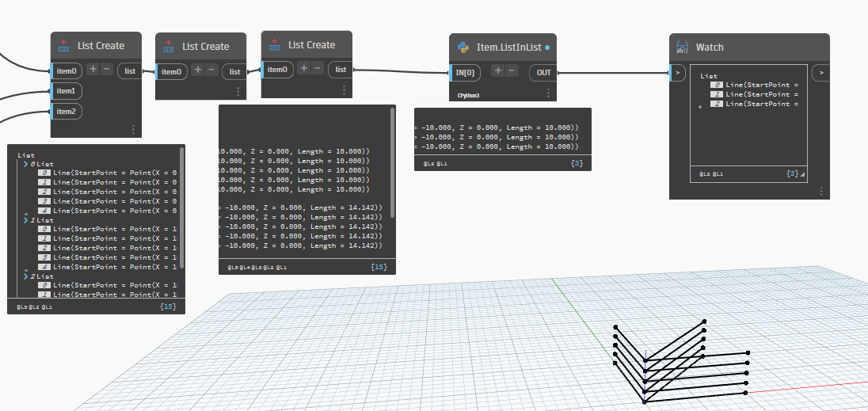868x411 pixels.
Task: Click the item2 input port
Action: pos(67,111)
